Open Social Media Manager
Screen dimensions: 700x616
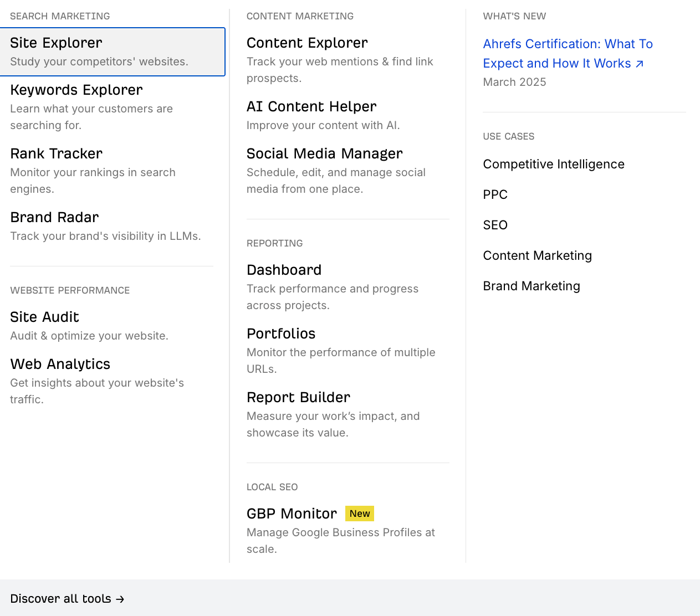[x=324, y=153]
